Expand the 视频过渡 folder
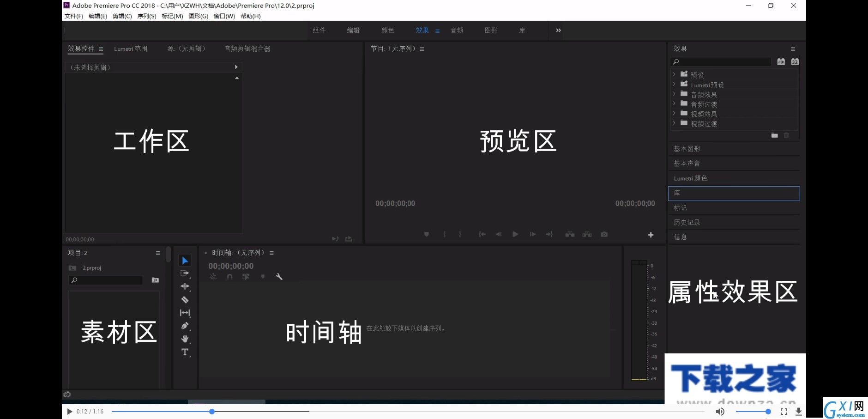The width and height of the screenshot is (868, 419). click(674, 123)
